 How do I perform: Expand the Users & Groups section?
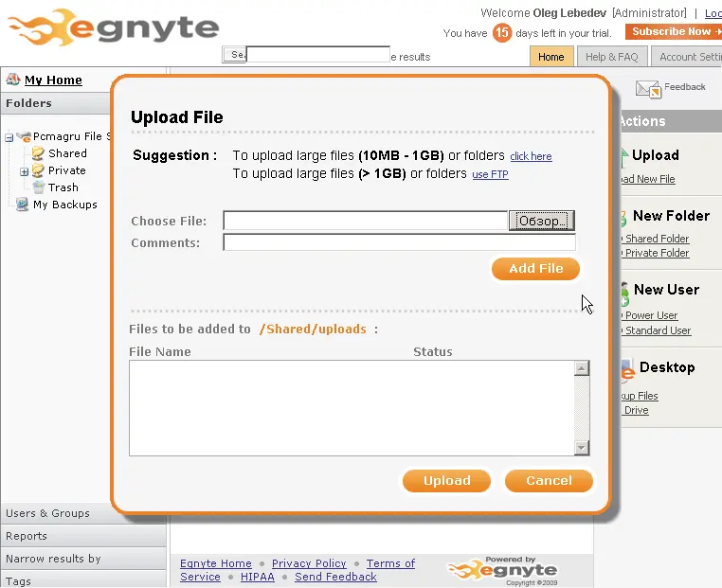(x=83, y=513)
